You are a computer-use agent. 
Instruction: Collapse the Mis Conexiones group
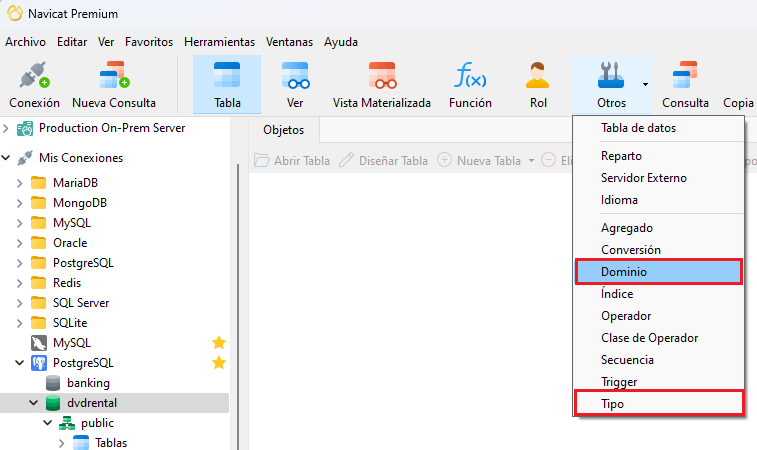(x=6, y=158)
